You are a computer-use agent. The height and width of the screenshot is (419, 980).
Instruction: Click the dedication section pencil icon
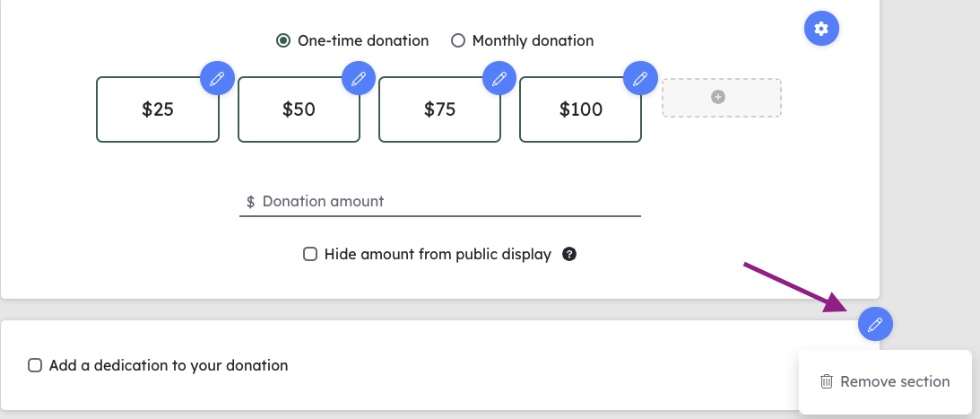coord(875,324)
